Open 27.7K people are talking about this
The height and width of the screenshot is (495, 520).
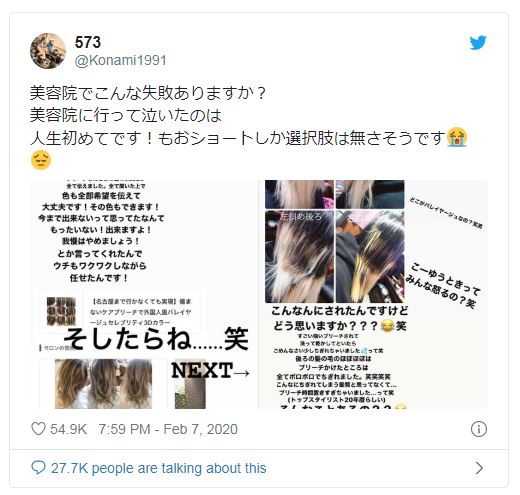click(158, 468)
